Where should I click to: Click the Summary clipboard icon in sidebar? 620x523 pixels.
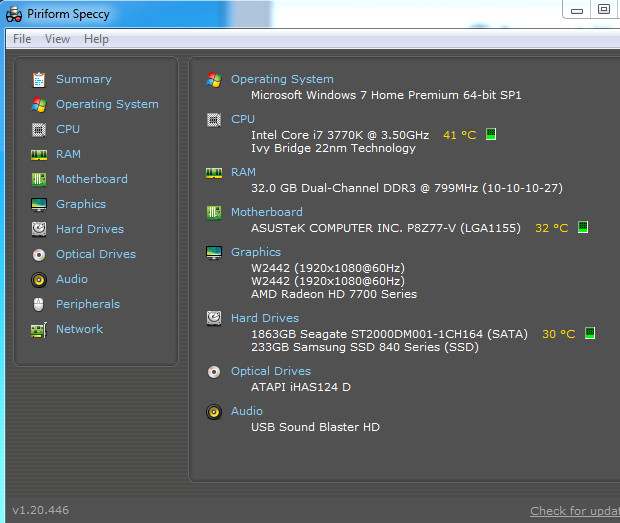click(x=39, y=79)
